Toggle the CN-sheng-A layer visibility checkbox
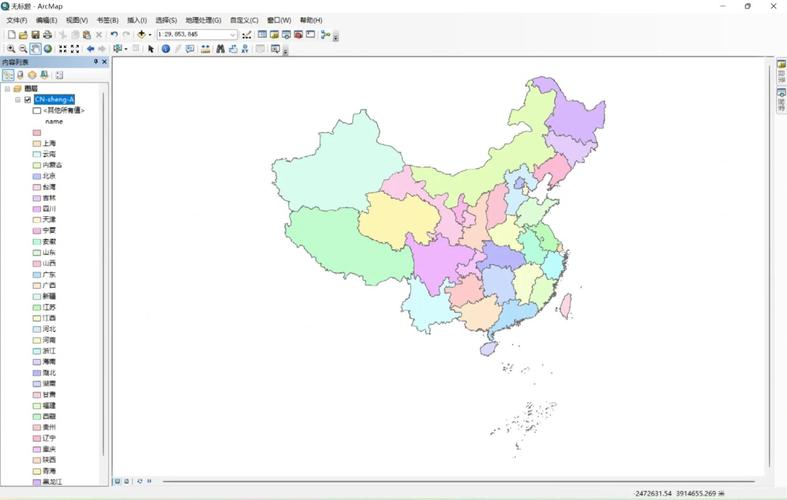Viewport: 787px width, 500px height. click(28, 99)
